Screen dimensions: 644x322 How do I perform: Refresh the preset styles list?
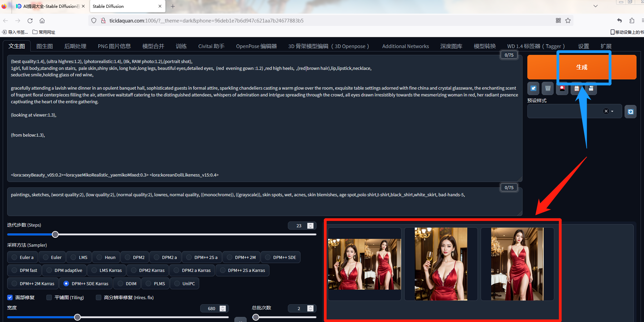[x=630, y=112]
